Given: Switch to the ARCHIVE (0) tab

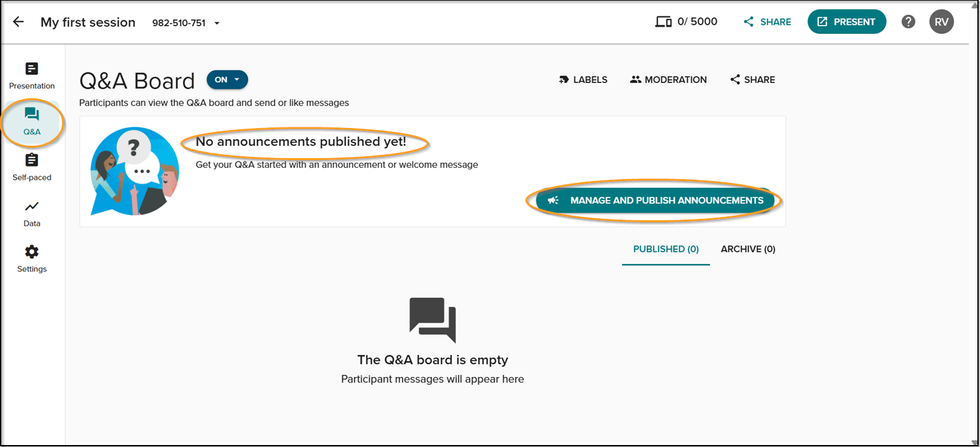Looking at the screenshot, I should [x=748, y=249].
